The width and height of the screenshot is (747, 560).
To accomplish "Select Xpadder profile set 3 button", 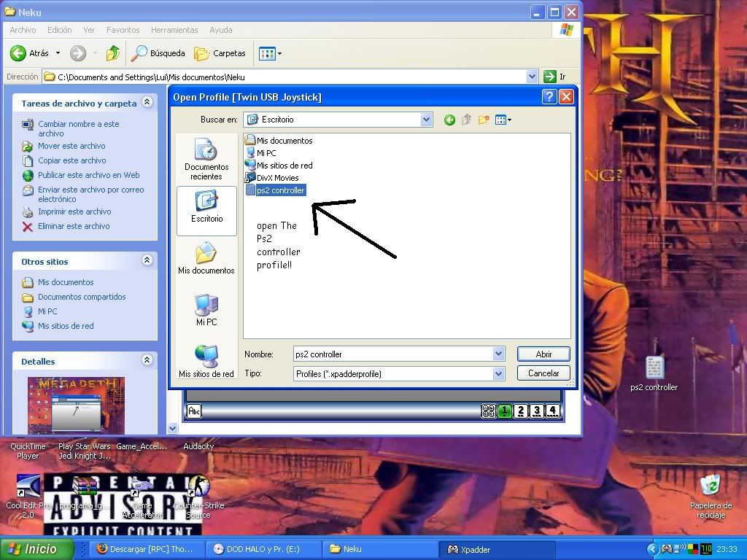I will point(536,411).
